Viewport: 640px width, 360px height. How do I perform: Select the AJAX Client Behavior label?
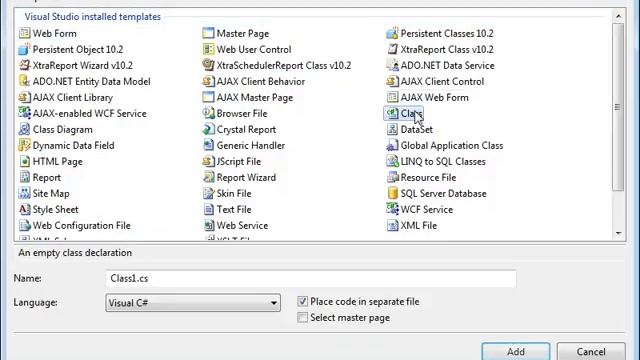coord(261,81)
